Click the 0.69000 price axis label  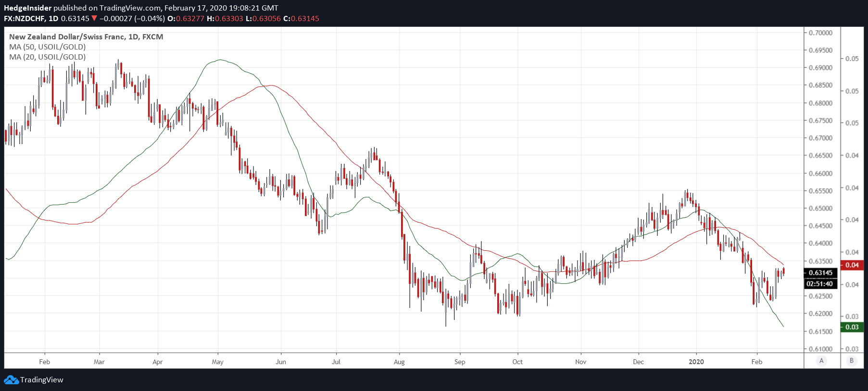pos(820,68)
